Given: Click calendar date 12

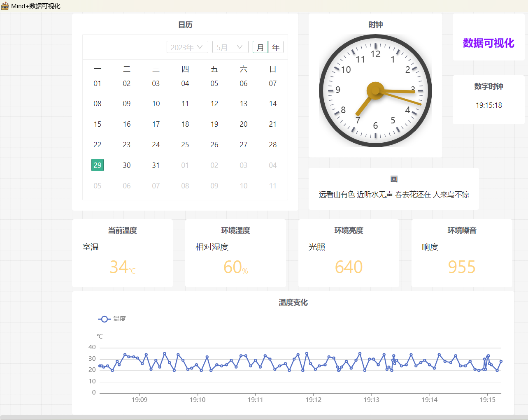Looking at the screenshot, I should 214,103.
